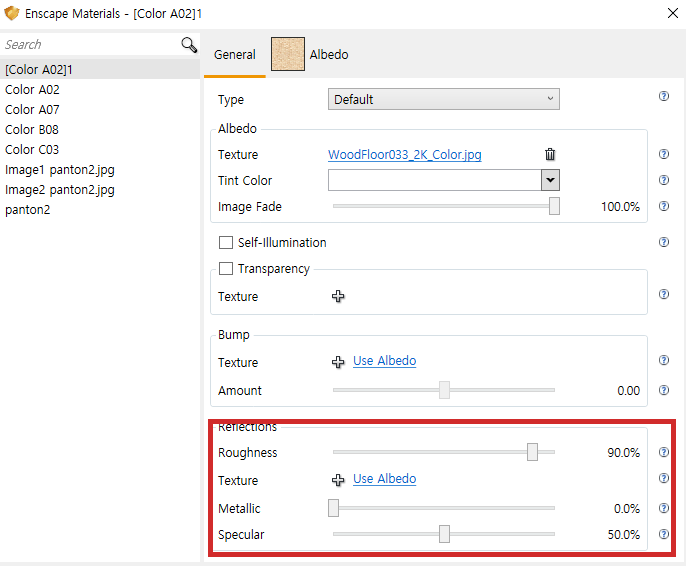Image resolution: width=686 pixels, height=566 pixels.
Task: Open help for the Type setting
Action: coord(664,97)
